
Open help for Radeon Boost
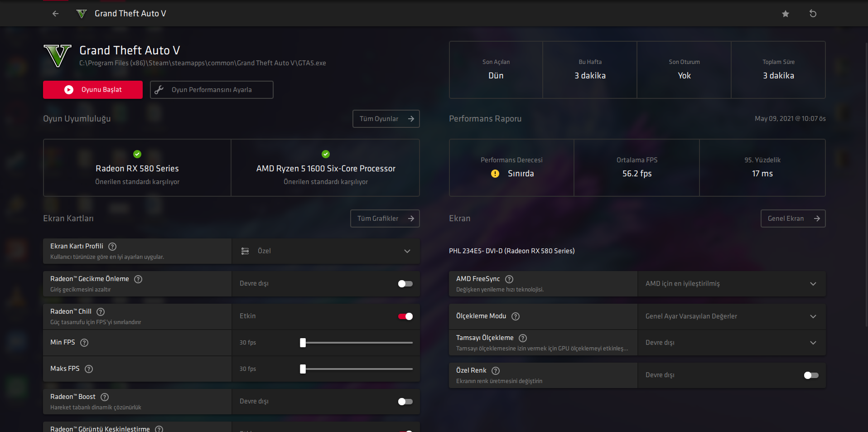(105, 397)
